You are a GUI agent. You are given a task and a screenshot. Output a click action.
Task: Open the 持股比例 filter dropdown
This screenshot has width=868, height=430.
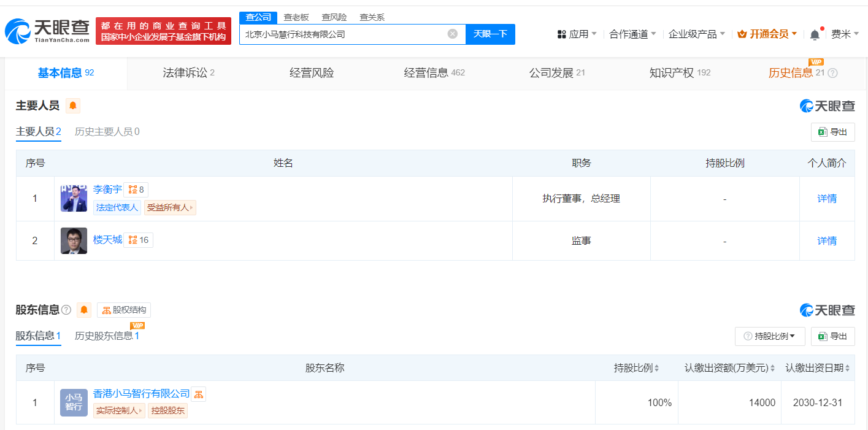[770, 336]
